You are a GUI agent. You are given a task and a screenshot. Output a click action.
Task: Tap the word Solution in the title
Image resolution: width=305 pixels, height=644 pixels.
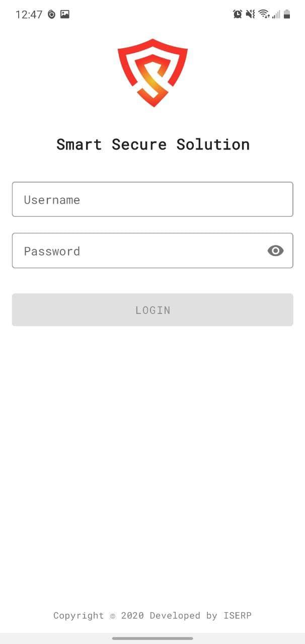coord(213,144)
